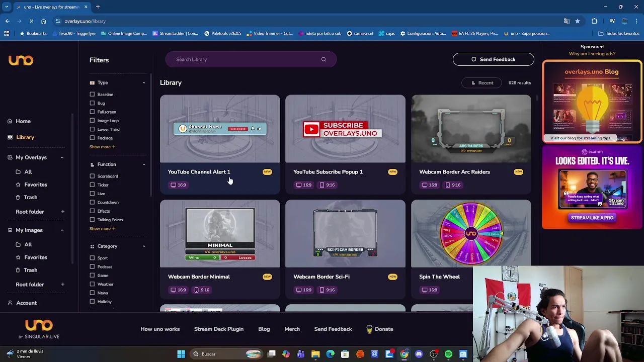This screenshot has height=362, width=644.
Task: Open the Merch footer link
Action: (x=292, y=329)
